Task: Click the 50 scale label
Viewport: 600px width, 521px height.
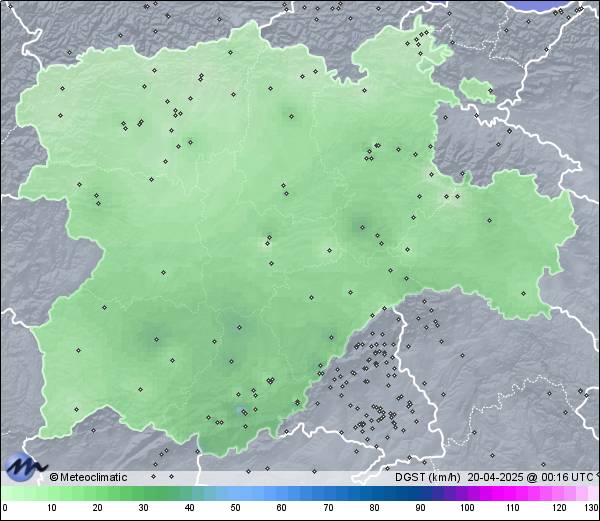Action: click(235, 508)
